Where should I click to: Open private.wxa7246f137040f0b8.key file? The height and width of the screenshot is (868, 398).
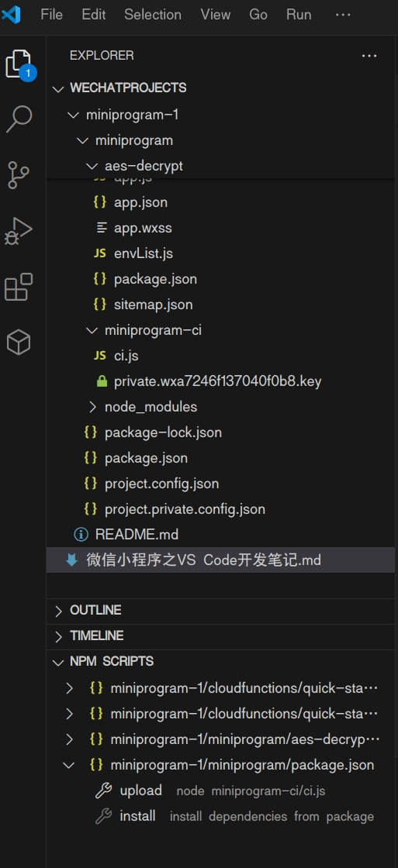[218, 381]
